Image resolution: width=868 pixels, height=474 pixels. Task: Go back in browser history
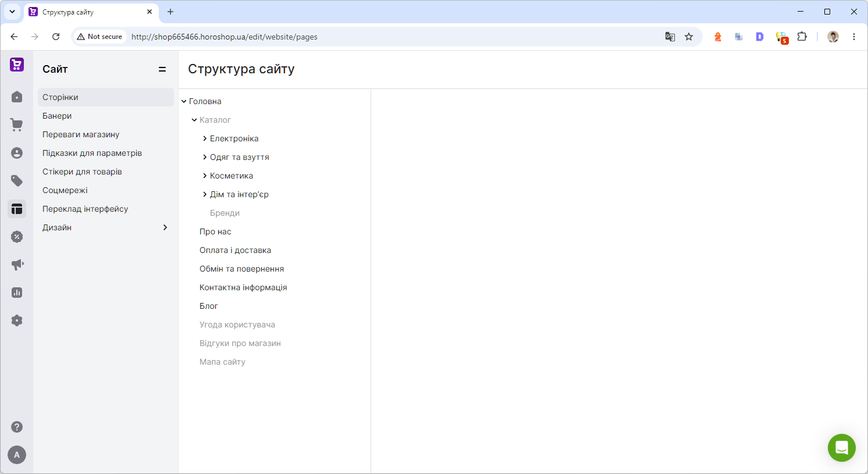pos(14,37)
